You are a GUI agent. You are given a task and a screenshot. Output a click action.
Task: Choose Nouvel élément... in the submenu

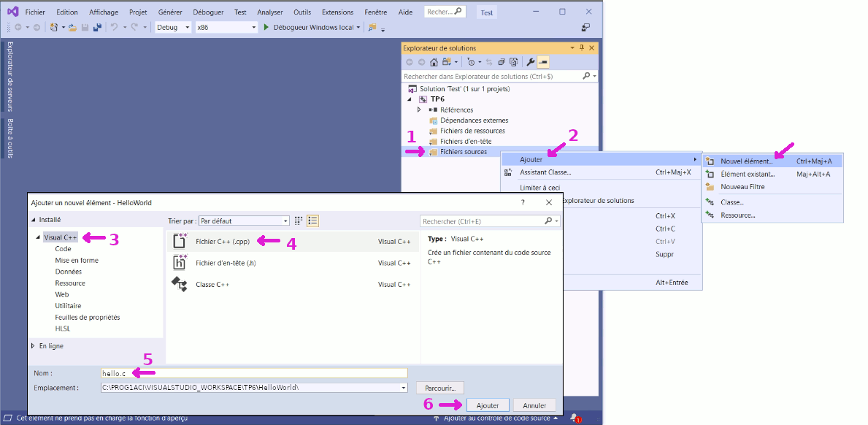pyautogui.click(x=773, y=161)
